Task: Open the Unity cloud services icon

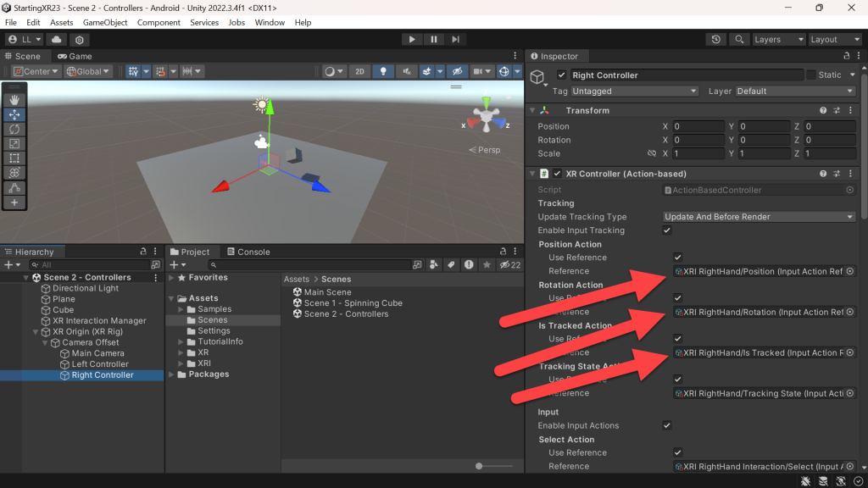Action: (57, 40)
